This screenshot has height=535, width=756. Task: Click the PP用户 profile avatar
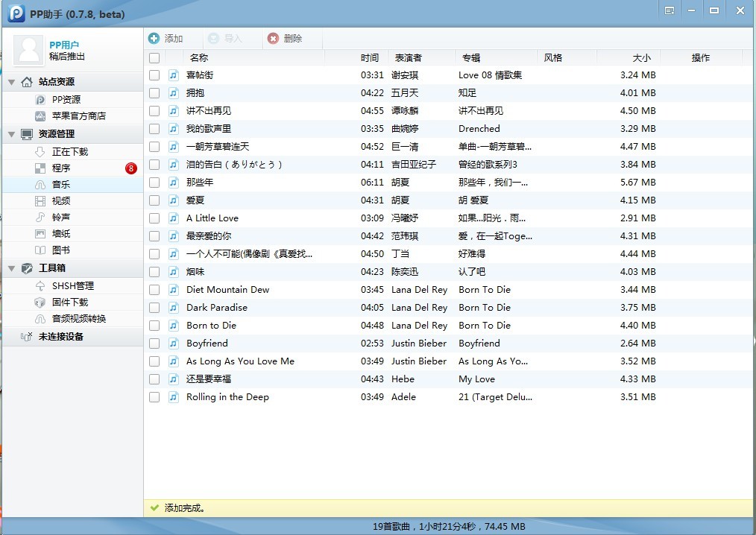tap(30, 50)
